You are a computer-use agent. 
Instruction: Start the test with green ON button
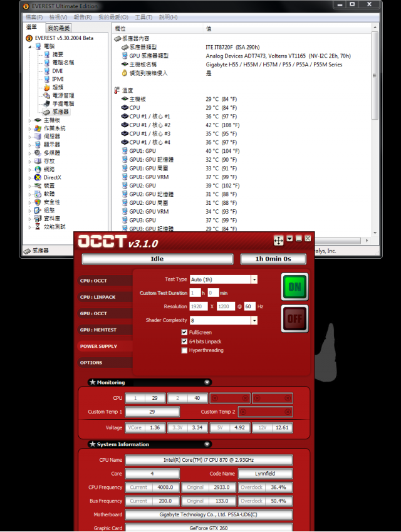click(295, 287)
